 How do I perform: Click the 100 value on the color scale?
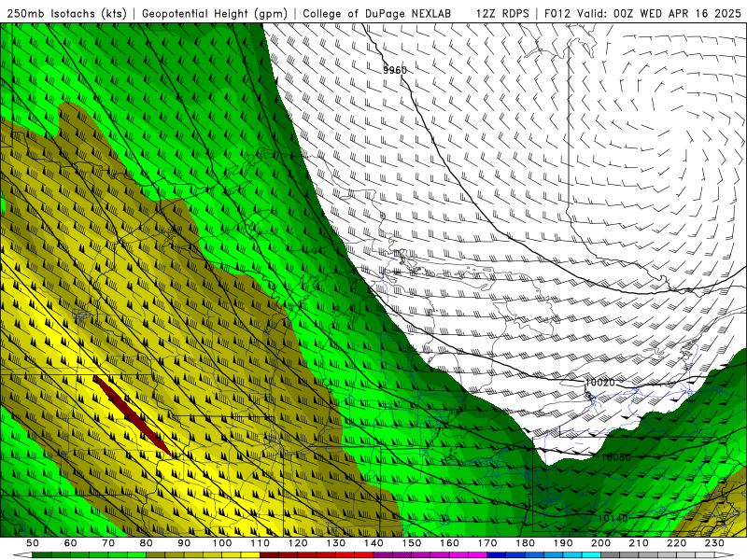coord(222,543)
